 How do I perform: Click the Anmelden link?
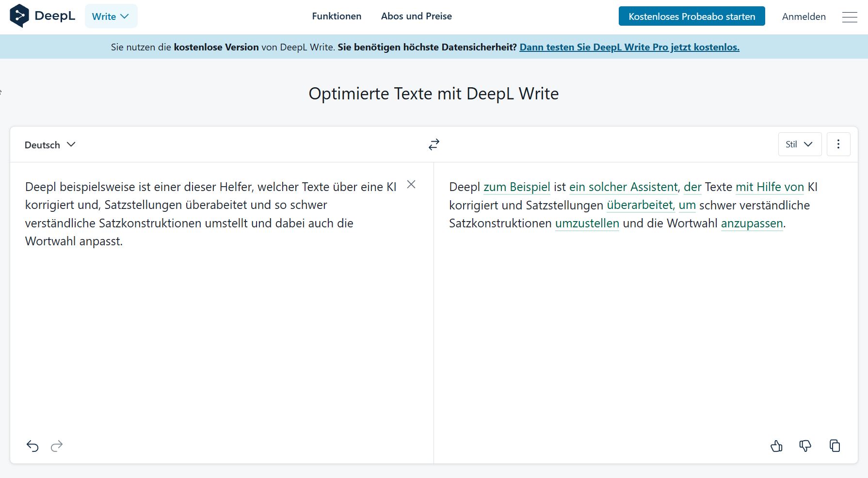(804, 16)
